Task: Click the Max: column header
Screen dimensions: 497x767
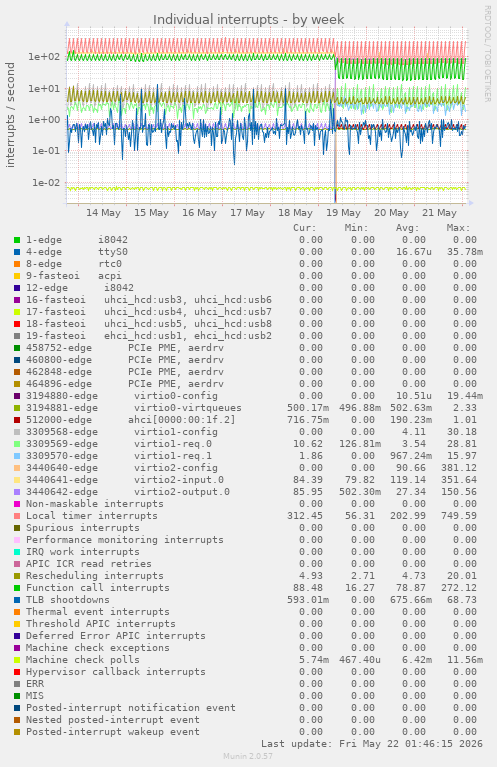Action: 458,228
